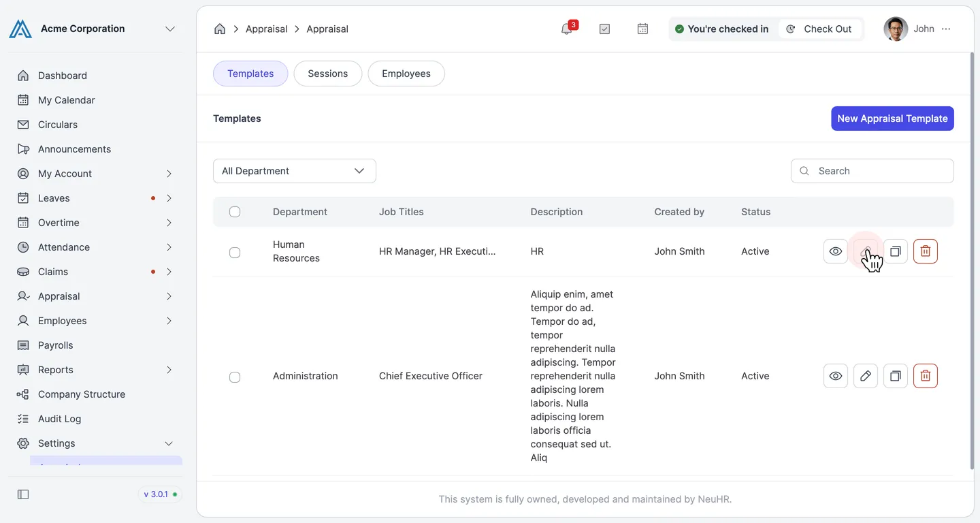Expand the Leaves submenu chevron
This screenshot has width=980, height=523.
pyautogui.click(x=169, y=198)
